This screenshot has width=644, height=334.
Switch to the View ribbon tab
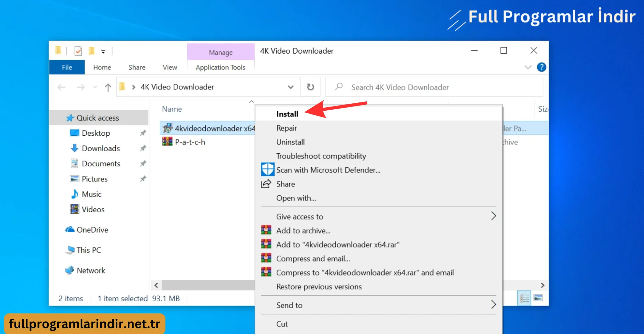170,67
